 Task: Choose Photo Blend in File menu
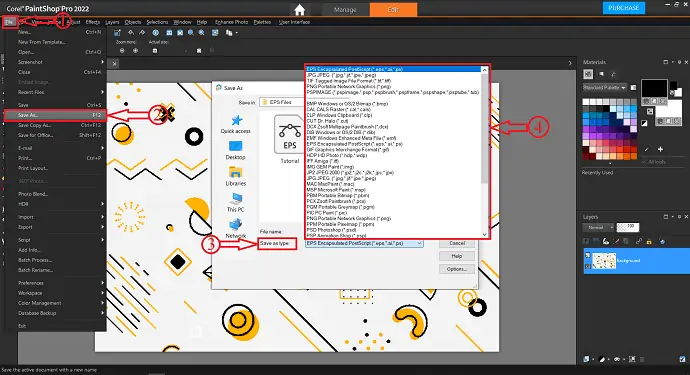point(55,194)
